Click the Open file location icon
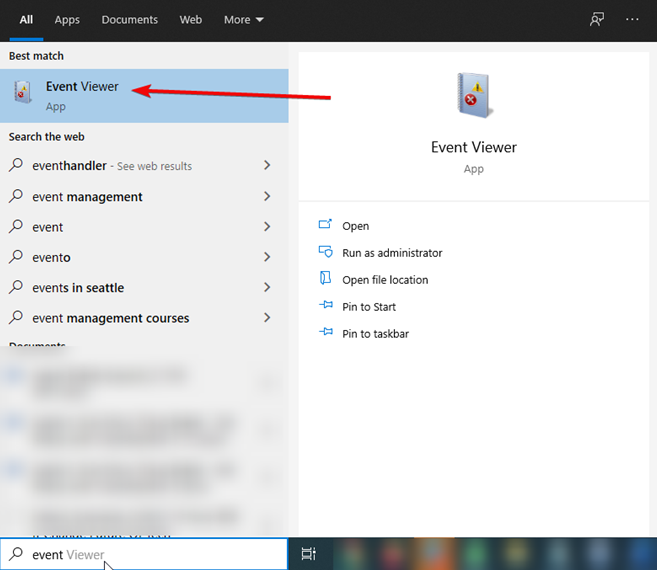This screenshot has height=570, width=657. click(325, 278)
